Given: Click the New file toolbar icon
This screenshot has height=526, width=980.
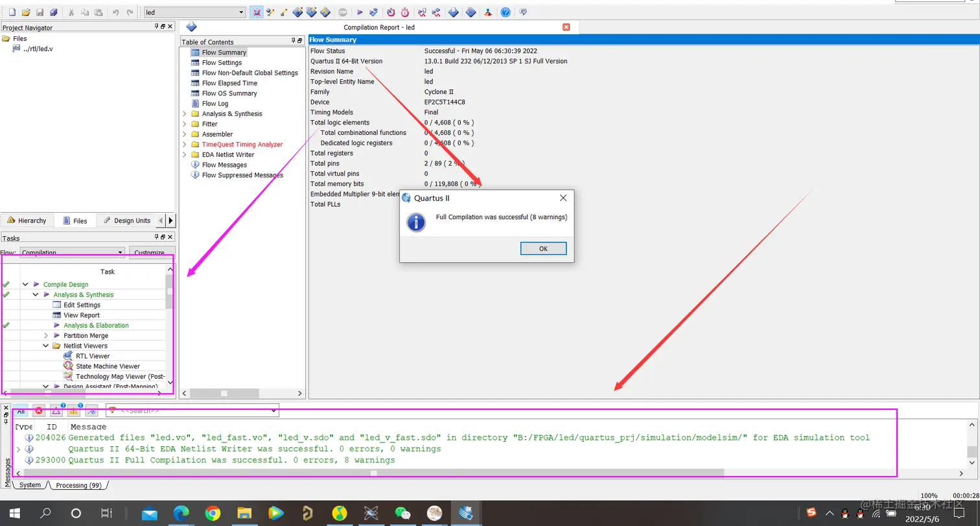Looking at the screenshot, I should pyautogui.click(x=12, y=12).
